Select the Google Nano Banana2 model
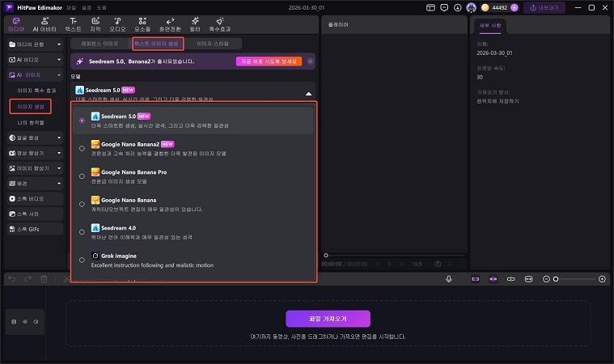Viewport: 614px width, 364px height. [x=193, y=148]
